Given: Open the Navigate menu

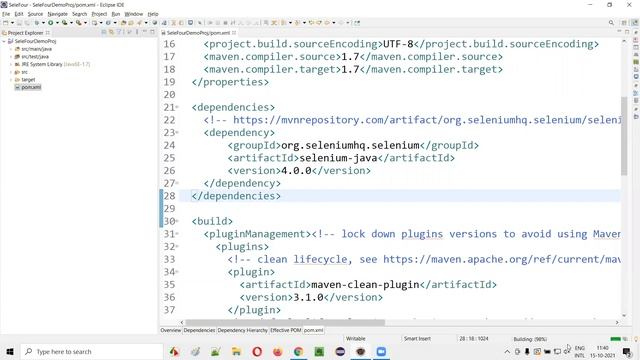Looking at the screenshot, I should [58, 14].
